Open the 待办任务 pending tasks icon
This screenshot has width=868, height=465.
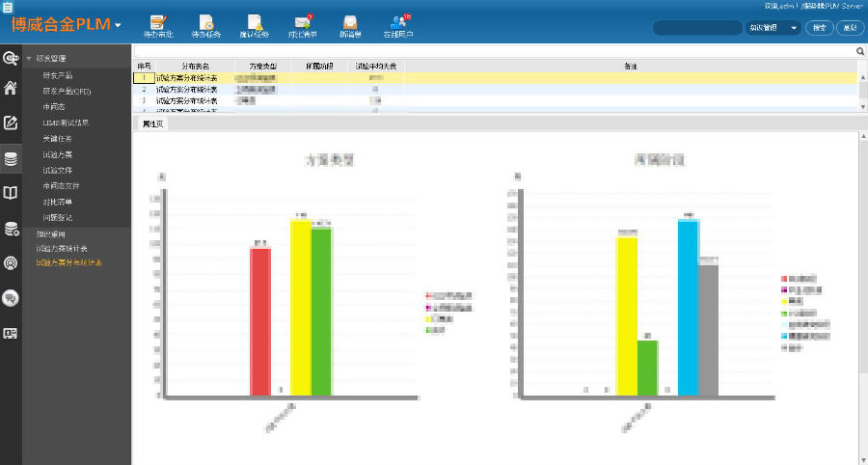205,25
